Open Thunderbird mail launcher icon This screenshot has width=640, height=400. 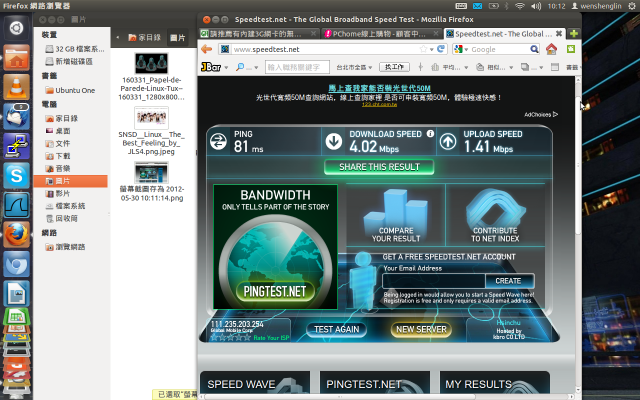pyautogui.click(x=16, y=116)
